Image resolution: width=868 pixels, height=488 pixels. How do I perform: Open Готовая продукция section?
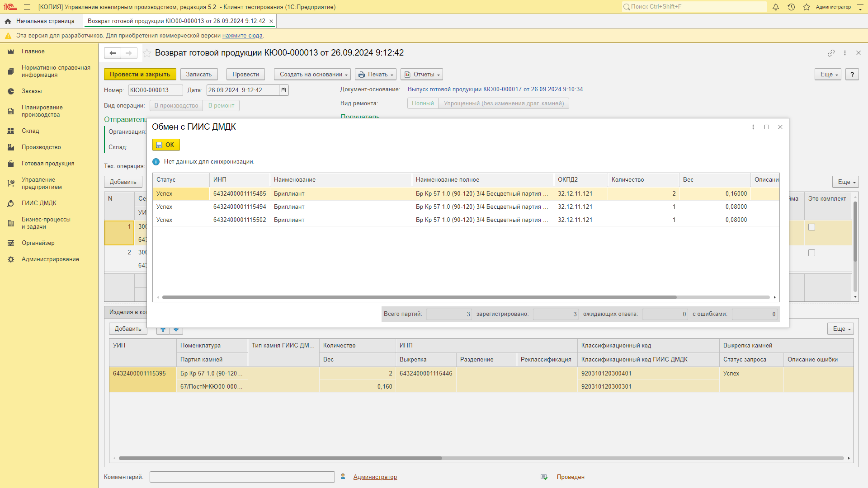(x=49, y=164)
